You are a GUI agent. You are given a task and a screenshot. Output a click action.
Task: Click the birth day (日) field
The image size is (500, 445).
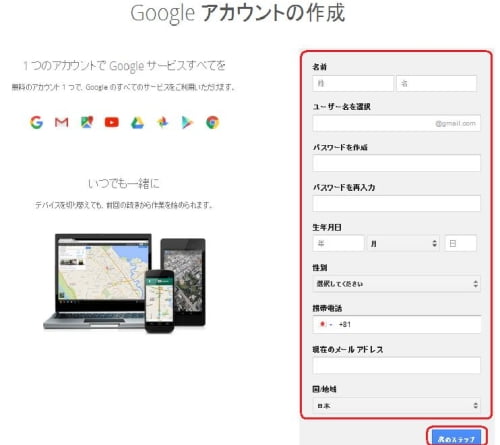click(461, 243)
